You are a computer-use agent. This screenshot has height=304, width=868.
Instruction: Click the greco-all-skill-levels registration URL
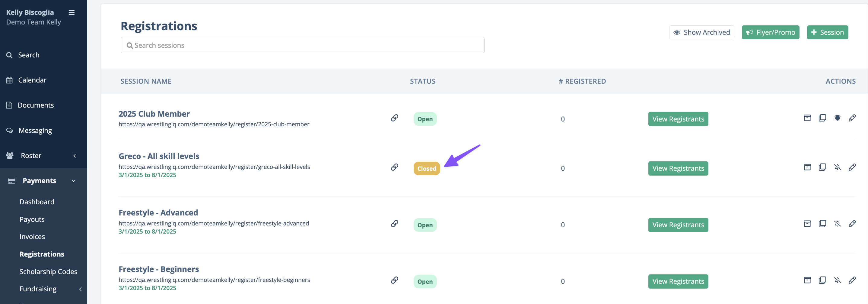pyautogui.click(x=214, y=167)
